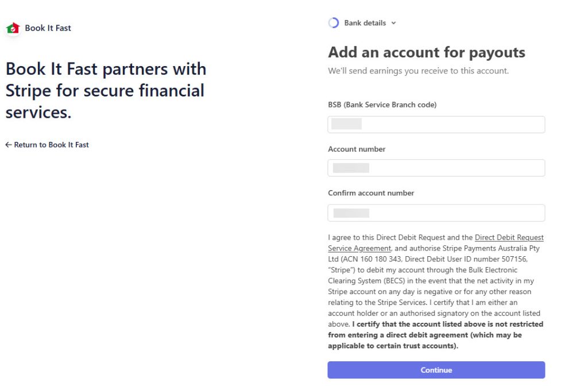Click the Bank details progress circle icon
Image resolution: width=588 pixels, height=390 pixels.
tap(334, 23)
